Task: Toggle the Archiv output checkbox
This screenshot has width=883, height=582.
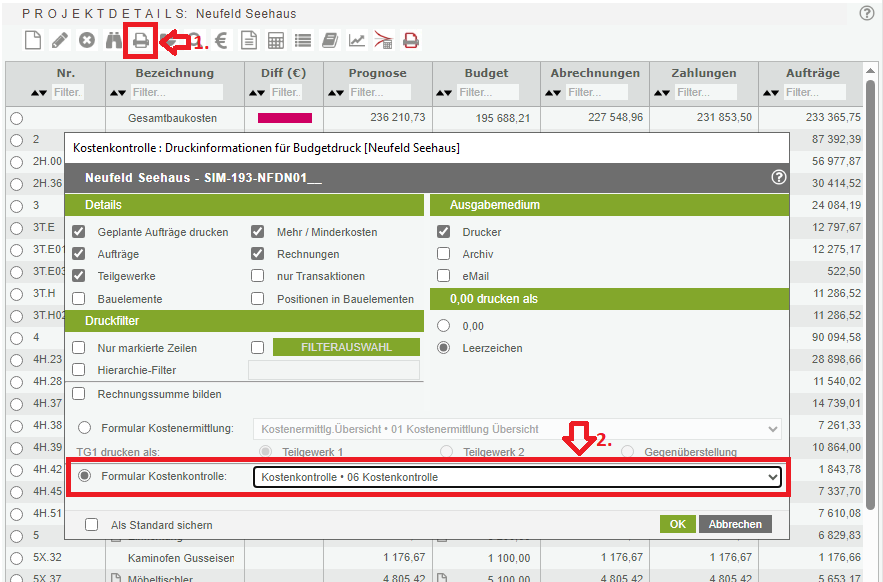Action: click(x=444, y=254)
